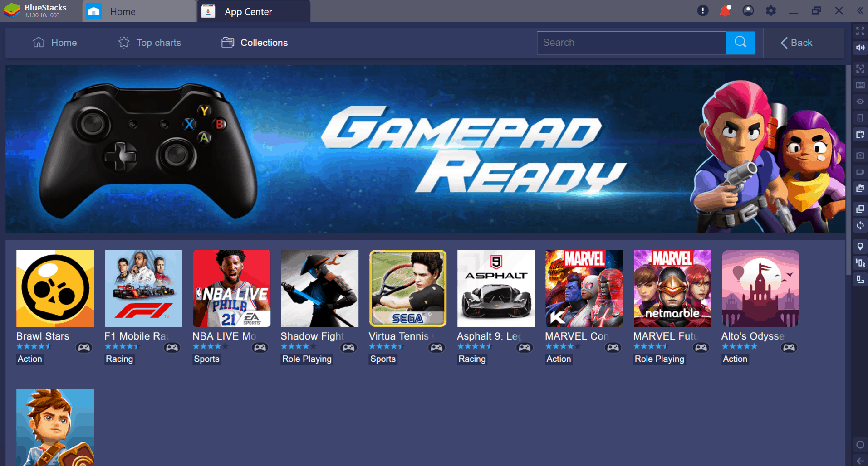Click into the Search field
This screenshot has width=868, height=466.
[x=631, y=43]
